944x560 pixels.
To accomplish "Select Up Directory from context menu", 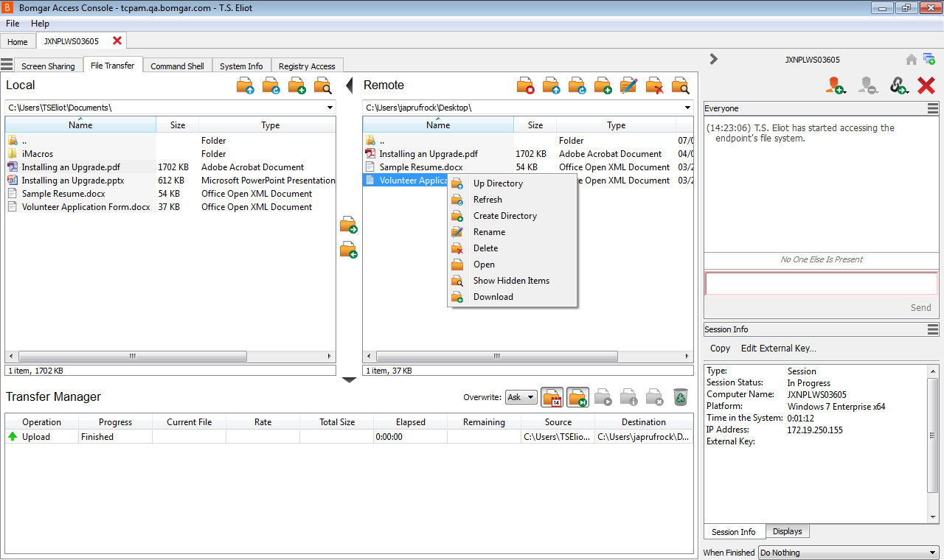I will point(513,183).
